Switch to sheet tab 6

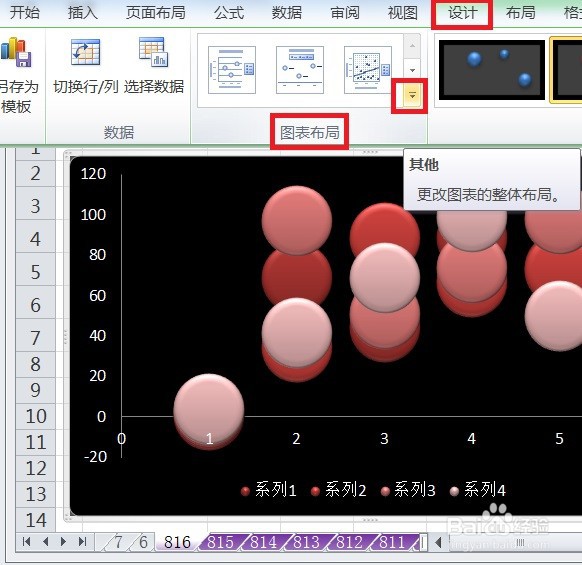point(143,542)
